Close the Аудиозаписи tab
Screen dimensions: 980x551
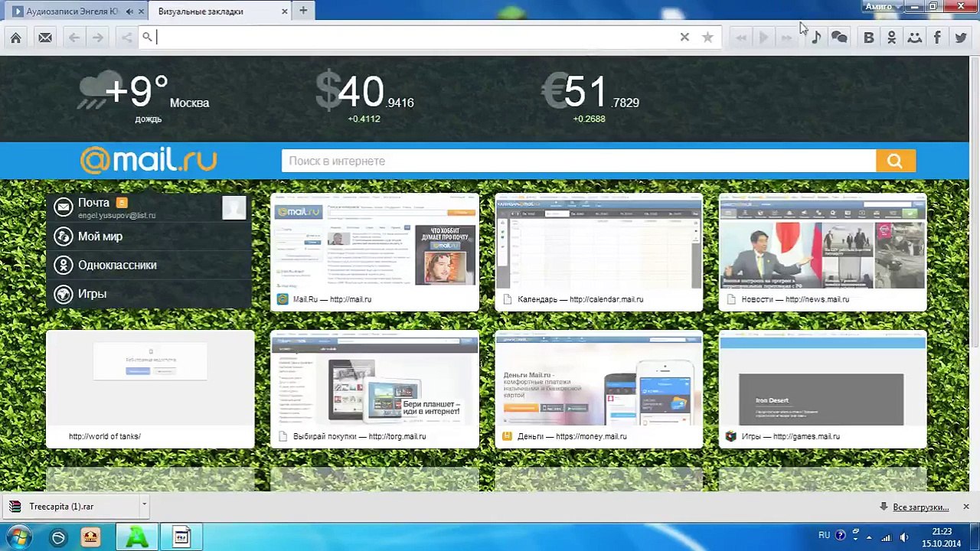pyautogui.click(x=142, y=11)
